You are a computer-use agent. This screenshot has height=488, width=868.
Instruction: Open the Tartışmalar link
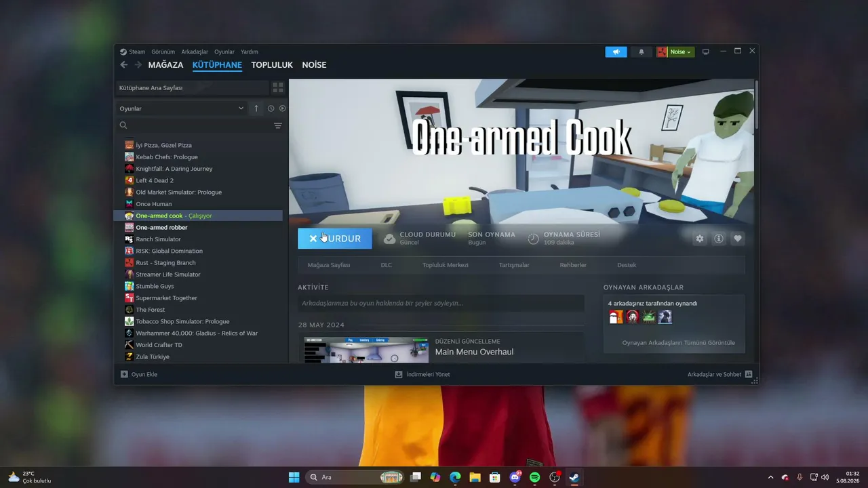pyautogui.click(x=514, y=265)
